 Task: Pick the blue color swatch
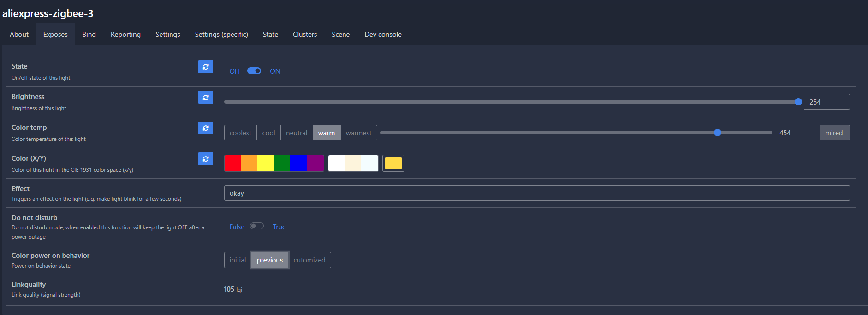tap(298, 163)
